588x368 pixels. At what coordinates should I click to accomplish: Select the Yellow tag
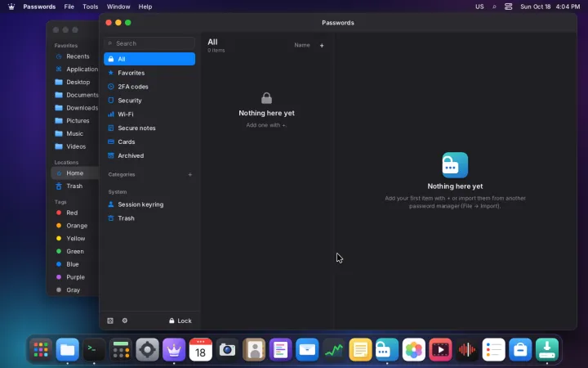(x=74, y=239)
